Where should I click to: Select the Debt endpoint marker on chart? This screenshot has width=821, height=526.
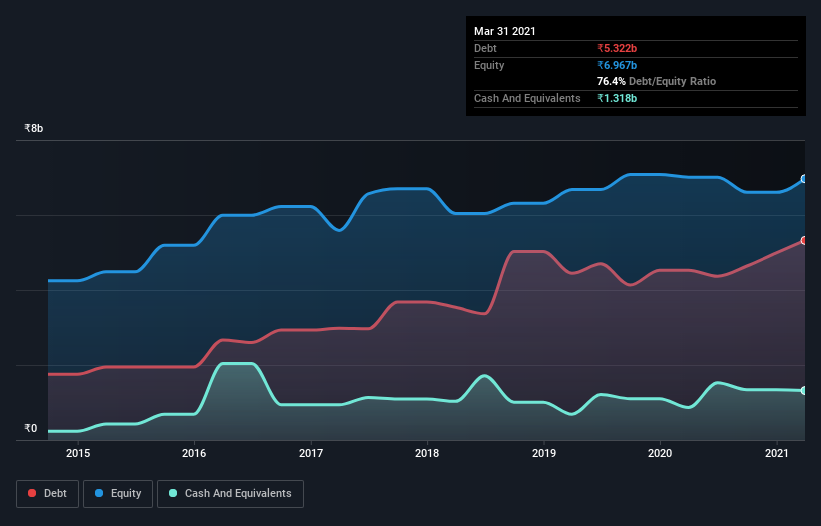tap(804, 241)
